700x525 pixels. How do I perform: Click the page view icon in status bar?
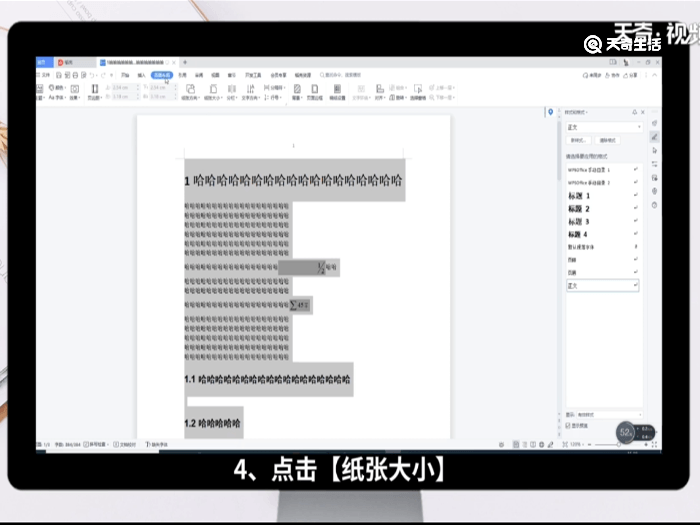coord(516,444)
